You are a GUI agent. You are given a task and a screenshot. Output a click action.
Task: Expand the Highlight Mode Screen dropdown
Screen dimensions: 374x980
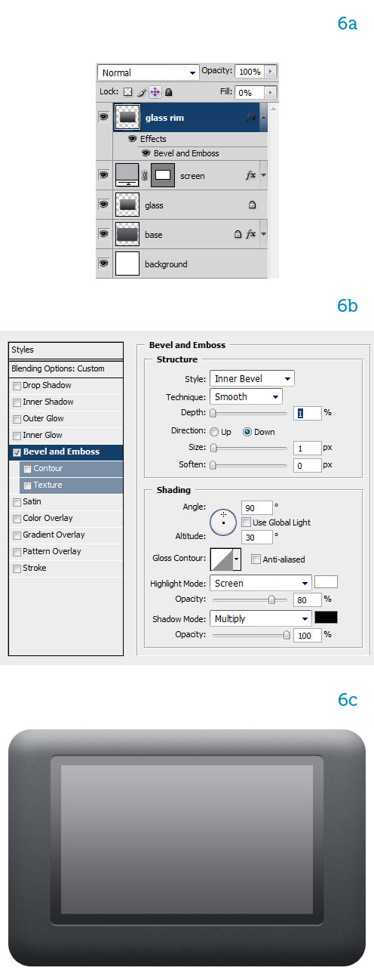click(x=260, y=583)
